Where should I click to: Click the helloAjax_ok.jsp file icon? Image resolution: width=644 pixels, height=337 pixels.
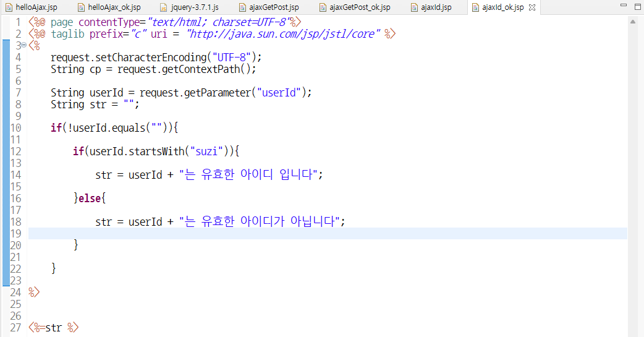(x=82, y=7)
